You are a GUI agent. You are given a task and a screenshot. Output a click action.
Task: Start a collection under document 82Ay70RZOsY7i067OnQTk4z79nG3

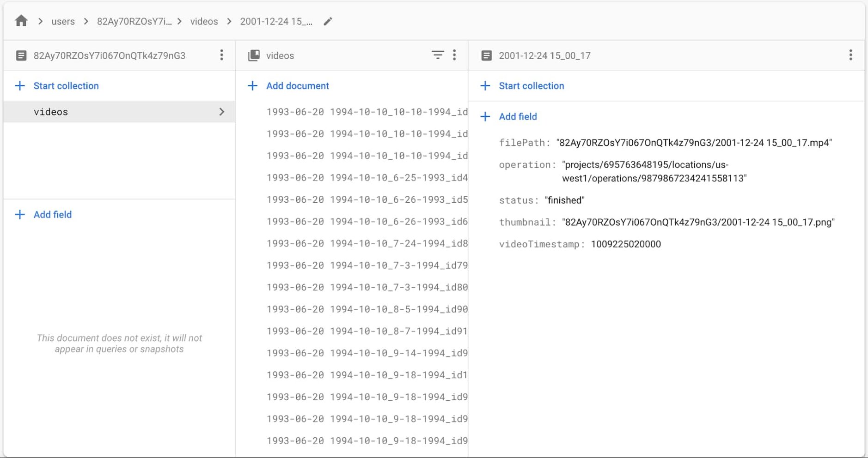(57, 86)
